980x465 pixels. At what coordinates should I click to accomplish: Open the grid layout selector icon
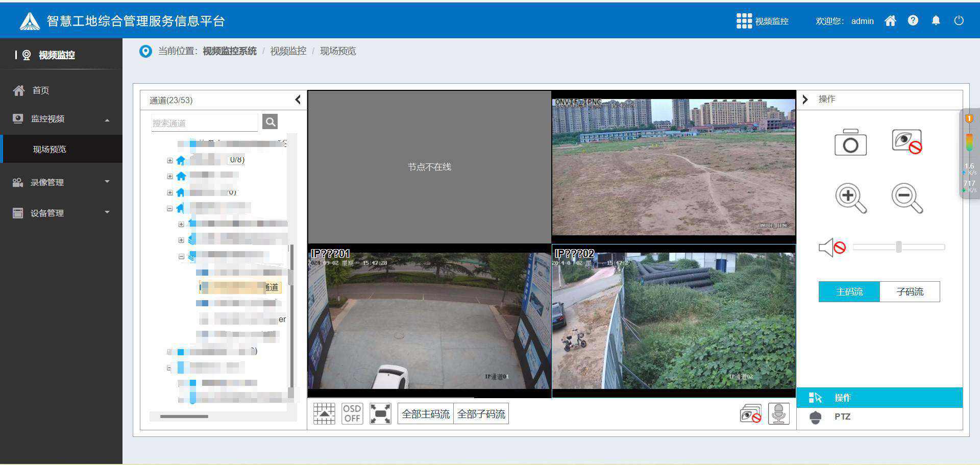324,413
